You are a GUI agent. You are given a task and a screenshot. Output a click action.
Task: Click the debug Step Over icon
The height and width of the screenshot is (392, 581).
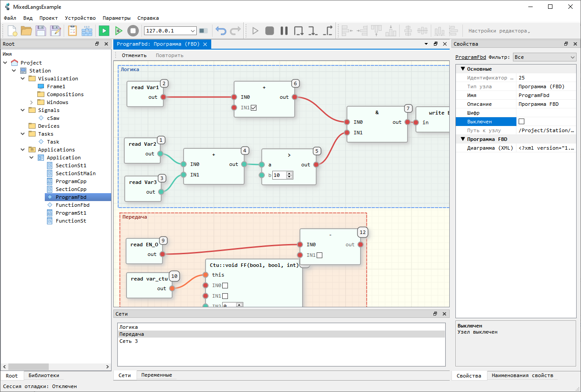[299, 31]
